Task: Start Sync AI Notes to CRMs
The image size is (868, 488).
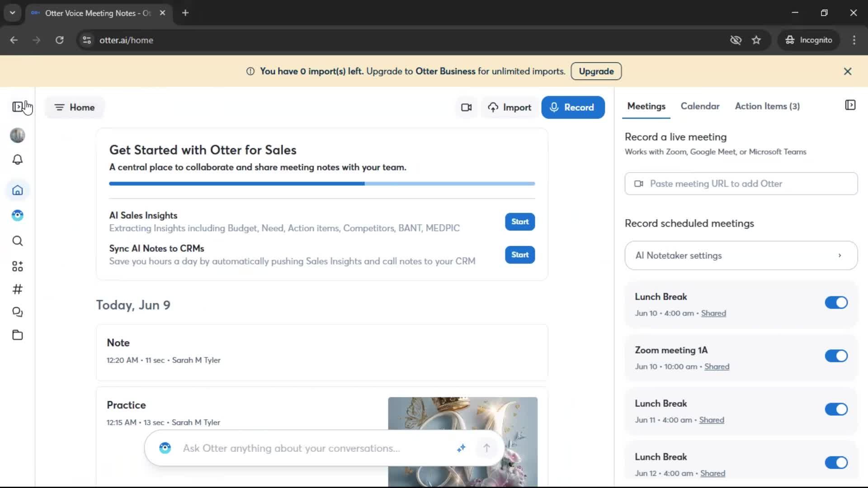Action: 520,255
